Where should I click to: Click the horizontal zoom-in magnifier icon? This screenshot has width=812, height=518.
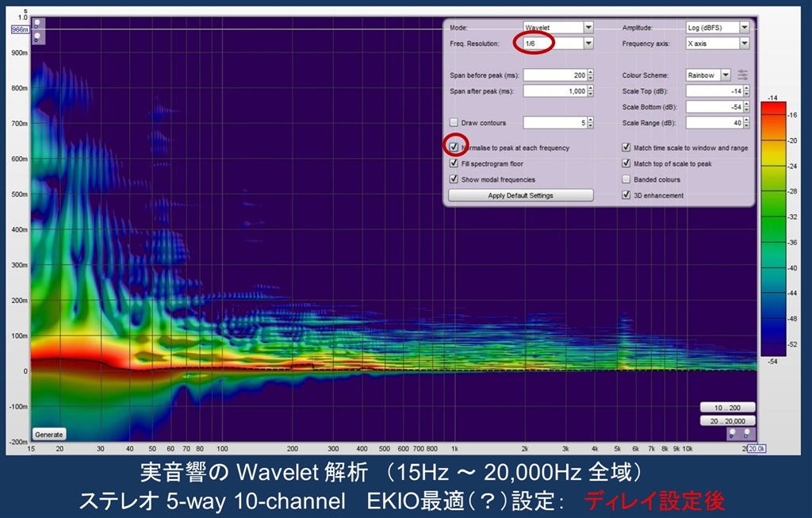(x=747, y=434)
